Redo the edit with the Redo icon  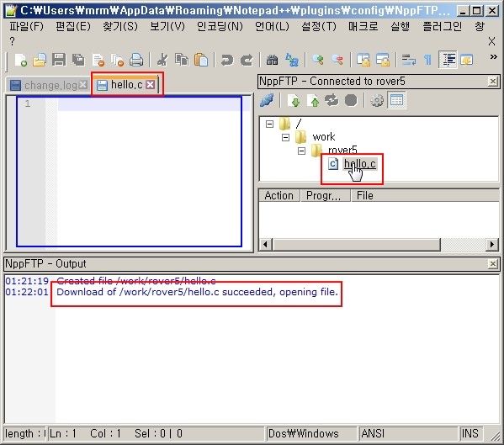click(x=247, y=60)
